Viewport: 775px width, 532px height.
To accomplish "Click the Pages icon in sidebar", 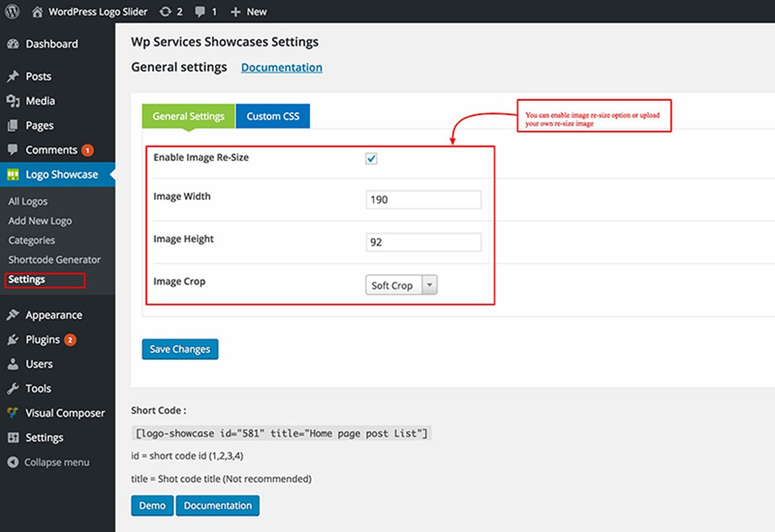I will pyautogui.click(x=13, y=125).
